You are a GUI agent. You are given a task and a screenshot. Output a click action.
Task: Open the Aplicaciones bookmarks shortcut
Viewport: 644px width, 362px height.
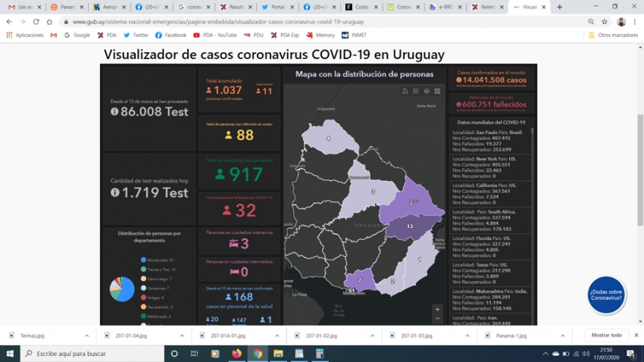click(25, 36)
